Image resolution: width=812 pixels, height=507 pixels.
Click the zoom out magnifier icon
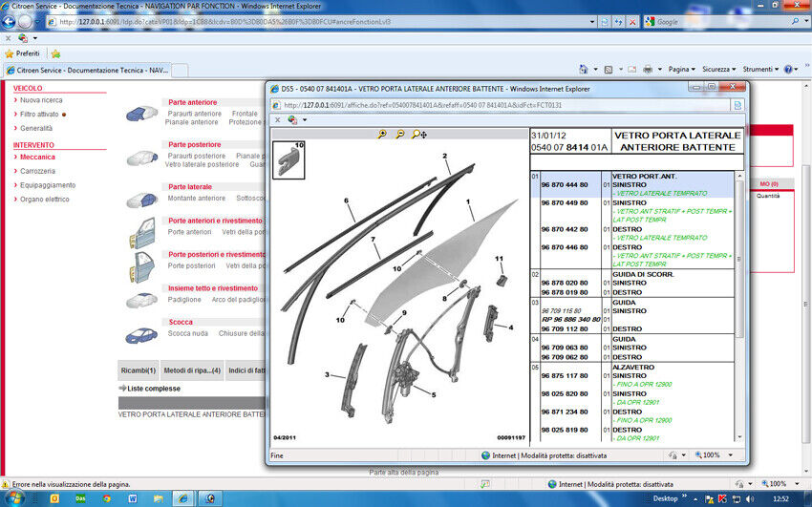click(x=399, y=135)
